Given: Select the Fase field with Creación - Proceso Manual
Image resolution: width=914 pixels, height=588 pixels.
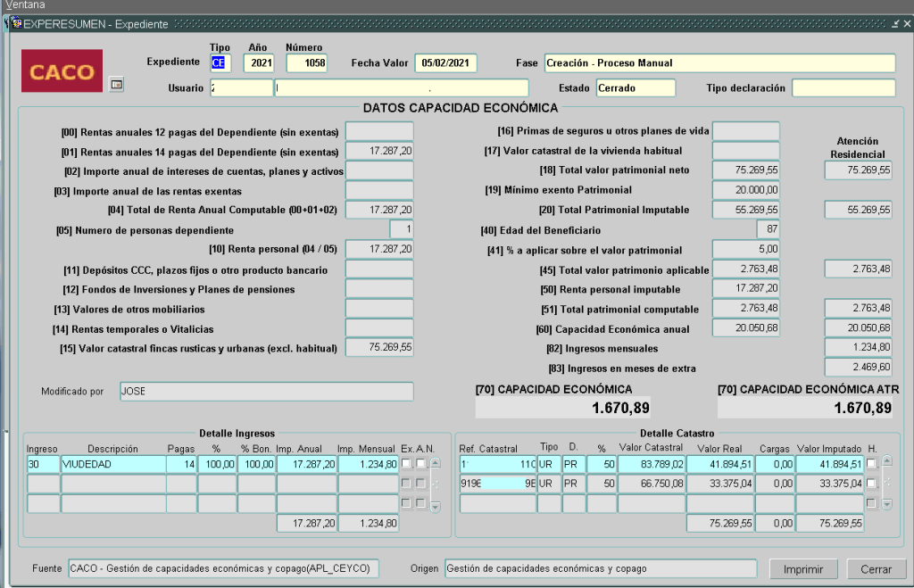Looking at the screenshot, I should [719, 63].
